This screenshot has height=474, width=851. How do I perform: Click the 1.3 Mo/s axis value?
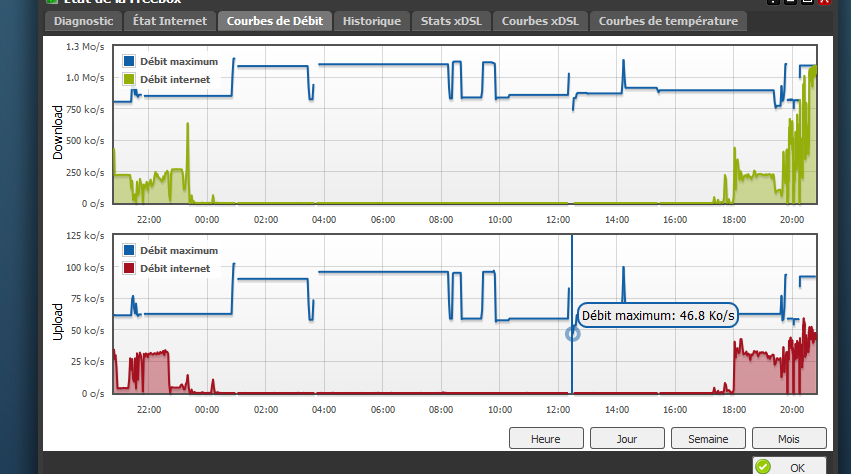[x=85, y=47]
